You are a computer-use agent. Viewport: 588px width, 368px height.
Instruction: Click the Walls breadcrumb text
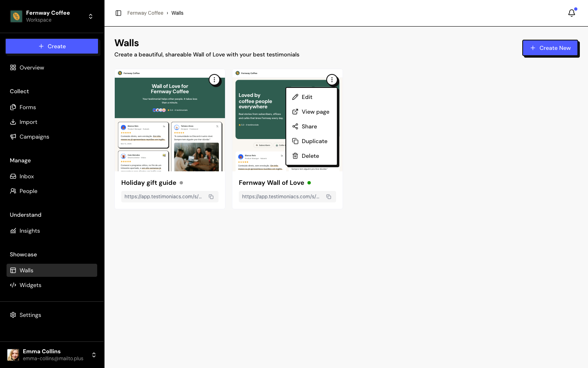pyautogui.click(x=178, y=13)
